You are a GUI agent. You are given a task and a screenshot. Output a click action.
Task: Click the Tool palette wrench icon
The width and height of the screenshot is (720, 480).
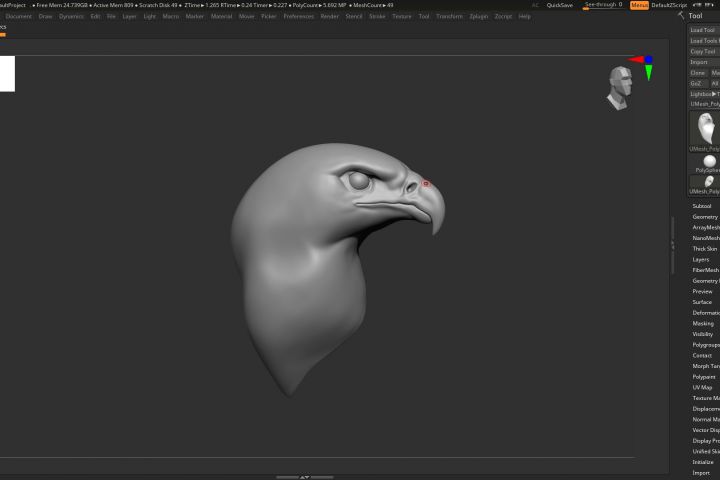point(681,16)
